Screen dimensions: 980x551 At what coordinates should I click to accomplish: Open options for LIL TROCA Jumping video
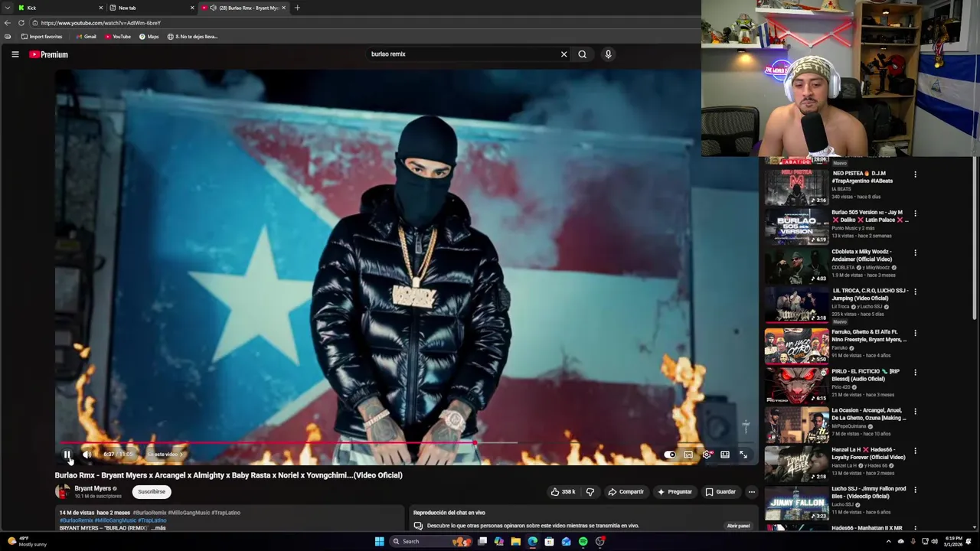[x=915, y=292]
